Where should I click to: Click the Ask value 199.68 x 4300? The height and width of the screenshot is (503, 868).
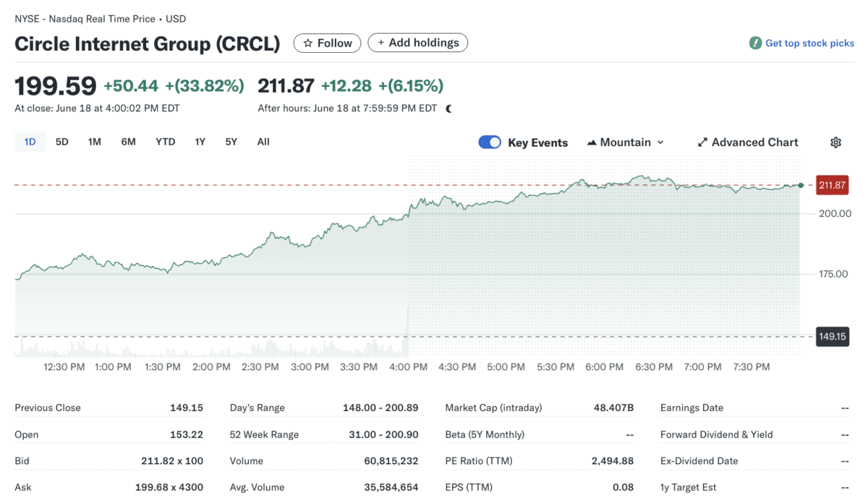169,487
